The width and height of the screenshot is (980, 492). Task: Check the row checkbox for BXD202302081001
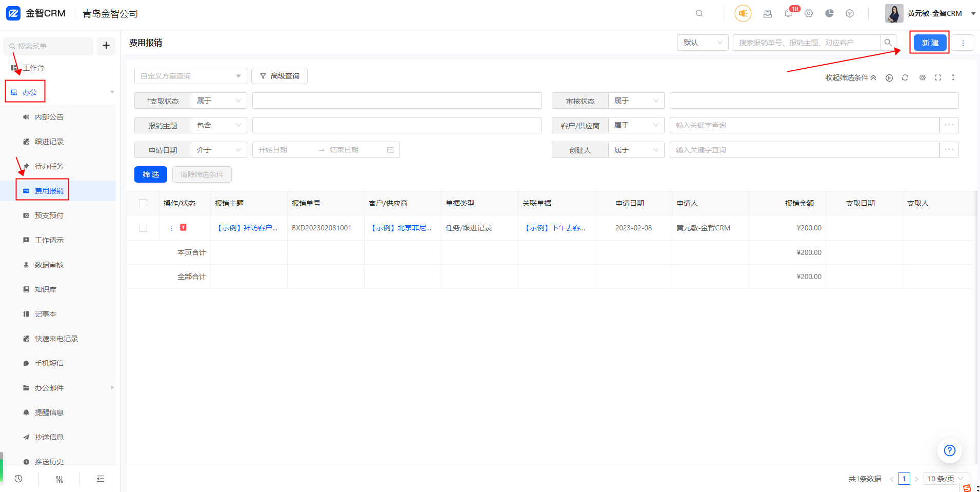(x=143, y=228)
